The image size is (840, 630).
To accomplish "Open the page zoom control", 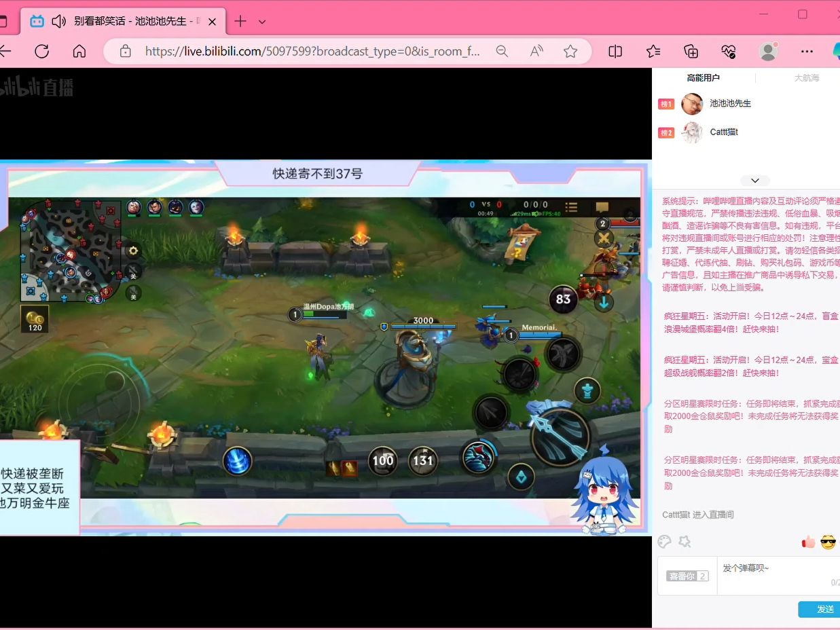I will tap(502, 51).
